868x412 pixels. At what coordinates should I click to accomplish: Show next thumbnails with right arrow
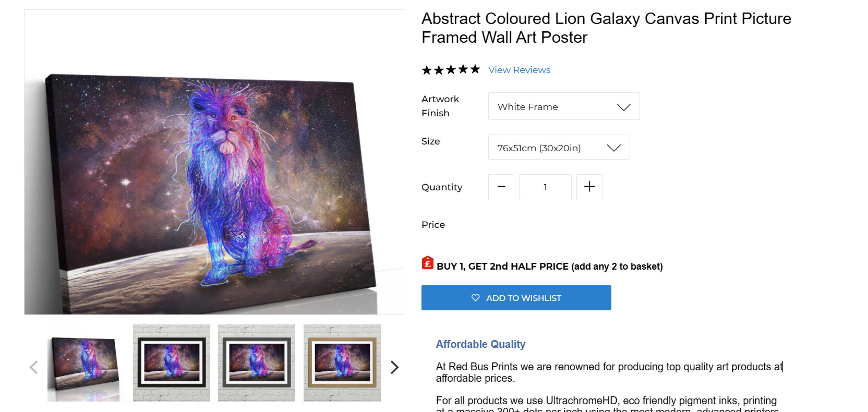pyautogui.click(x=394, y=367)
